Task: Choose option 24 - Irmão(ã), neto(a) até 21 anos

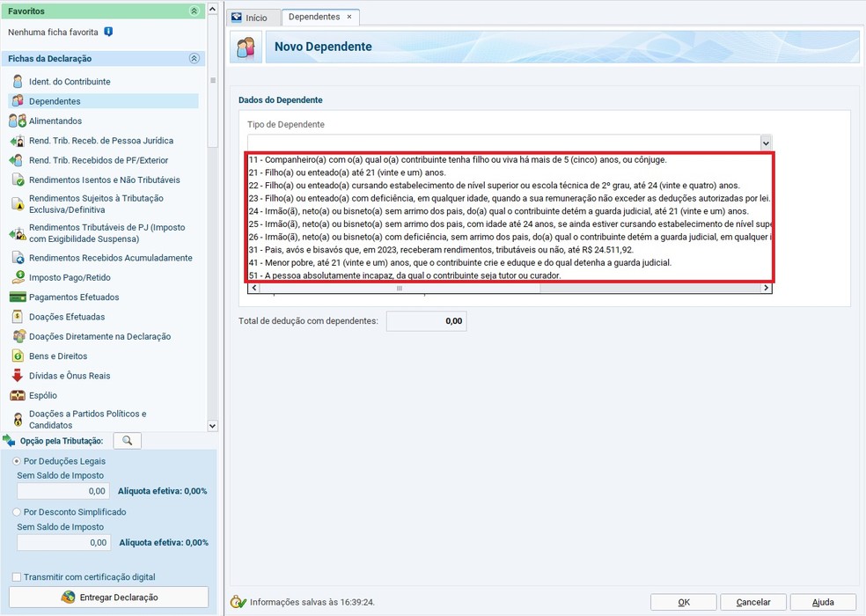Action: click(x=510, y=211)
